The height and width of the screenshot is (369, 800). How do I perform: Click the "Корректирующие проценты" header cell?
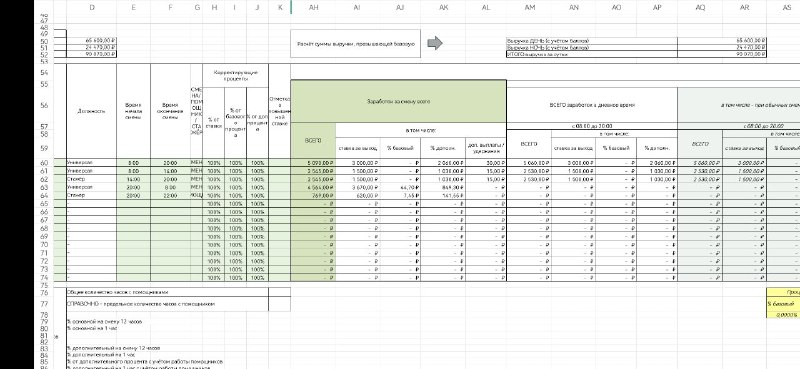click(x=235, y=76)
